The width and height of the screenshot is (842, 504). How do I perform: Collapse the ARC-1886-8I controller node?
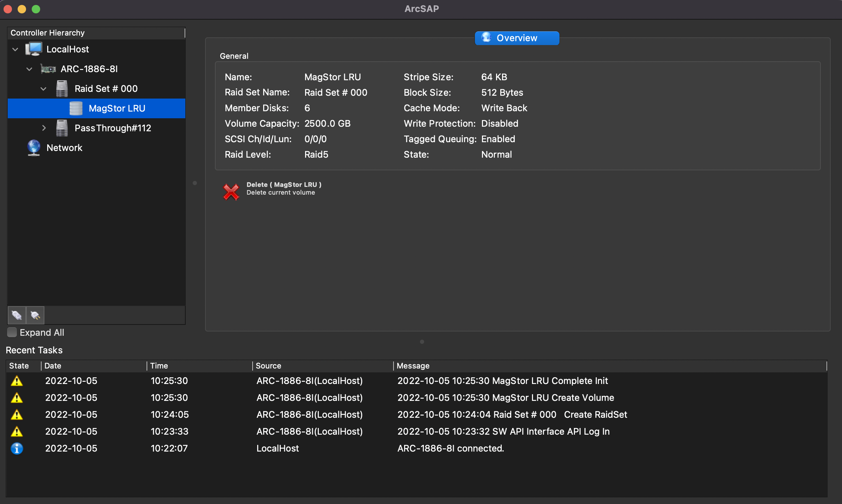(29, 69)
